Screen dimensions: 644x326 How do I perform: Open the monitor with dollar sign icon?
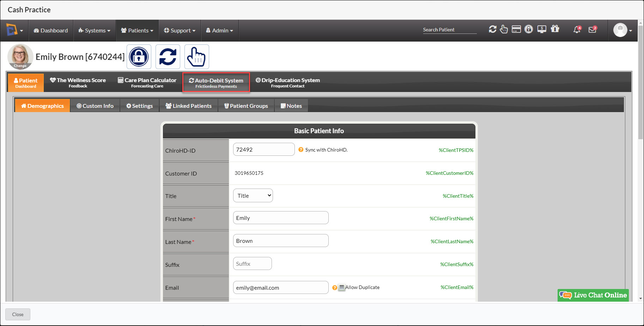coord(542,29)
